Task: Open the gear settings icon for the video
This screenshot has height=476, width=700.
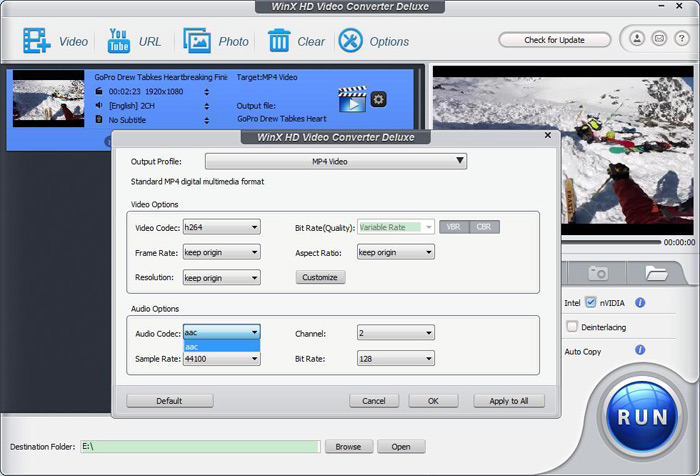Action: tap(379, 99)
